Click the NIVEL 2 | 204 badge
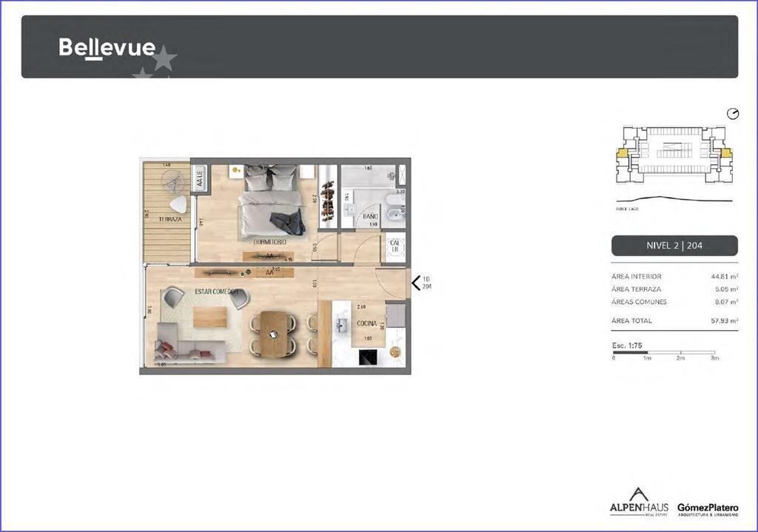This screenshot has height=532, width=758. coord(674,246)
